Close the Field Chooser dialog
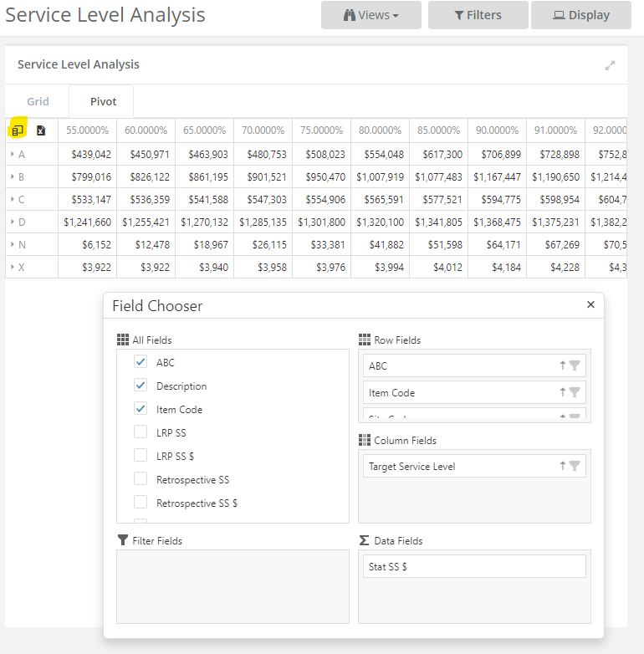Screen dimensions: 644x654 pyautogui.click(x=590, y=304)
